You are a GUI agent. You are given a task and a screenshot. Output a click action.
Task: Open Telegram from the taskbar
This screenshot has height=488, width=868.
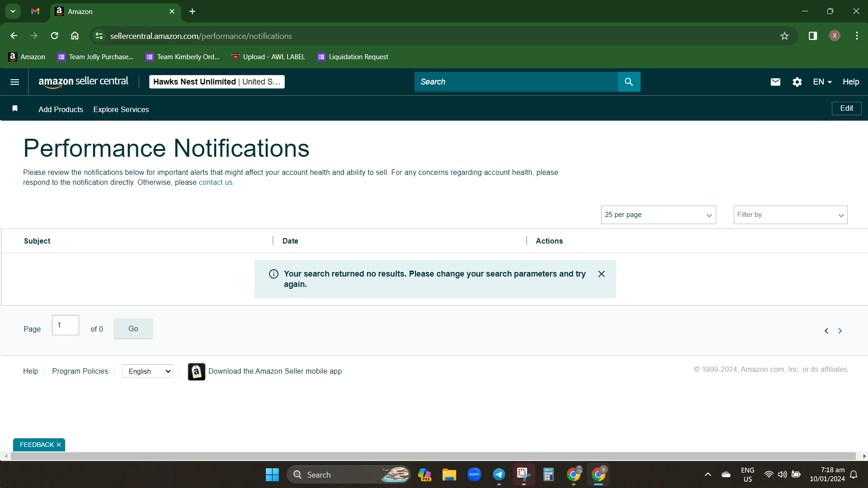click(499, 475)
